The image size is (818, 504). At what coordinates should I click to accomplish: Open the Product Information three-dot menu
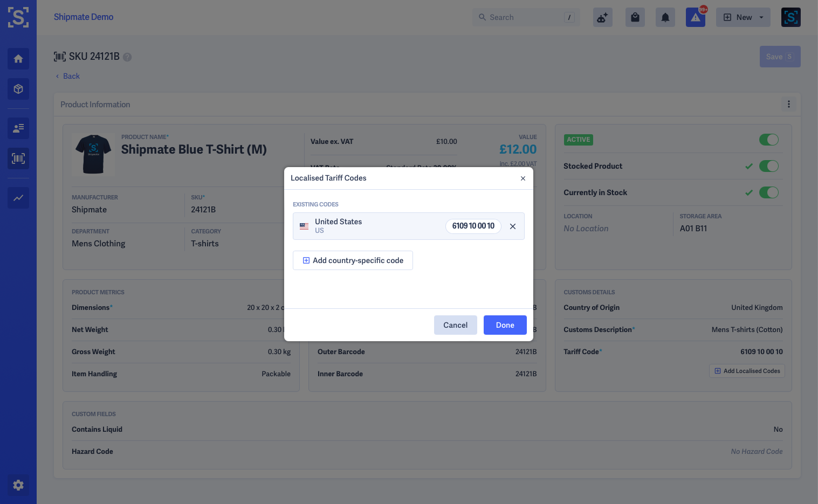pos(789,104)
